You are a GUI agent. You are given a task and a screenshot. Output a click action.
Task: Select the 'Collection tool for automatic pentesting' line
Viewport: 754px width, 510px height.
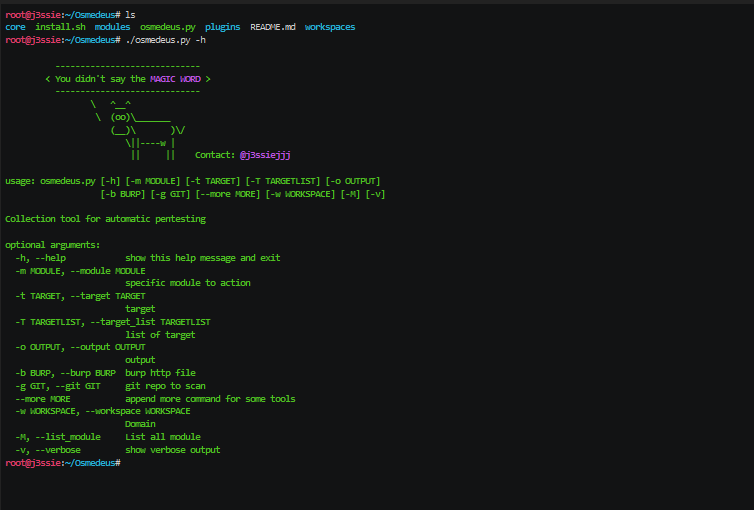(105, 219)
